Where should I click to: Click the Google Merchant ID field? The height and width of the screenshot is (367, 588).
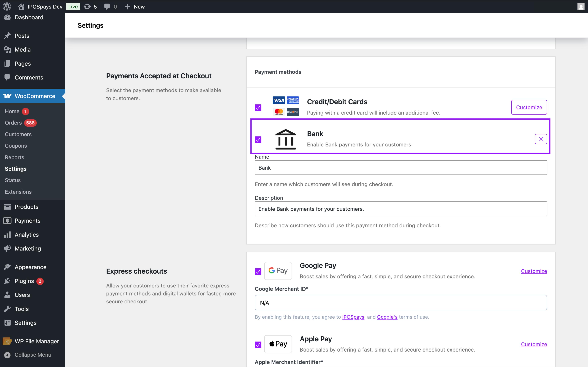(401, 303)
